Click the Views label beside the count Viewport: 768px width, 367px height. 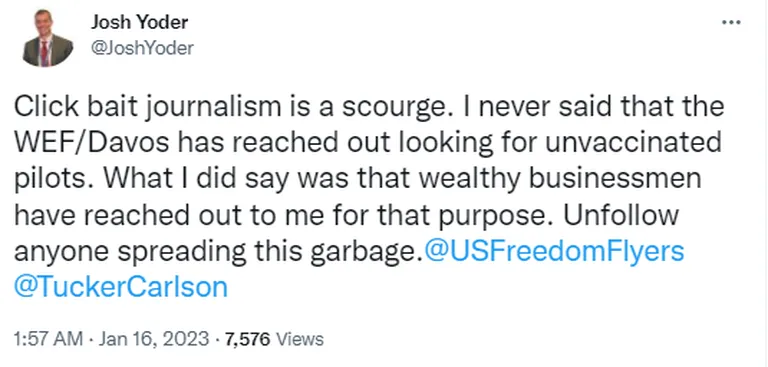(300, 339)
